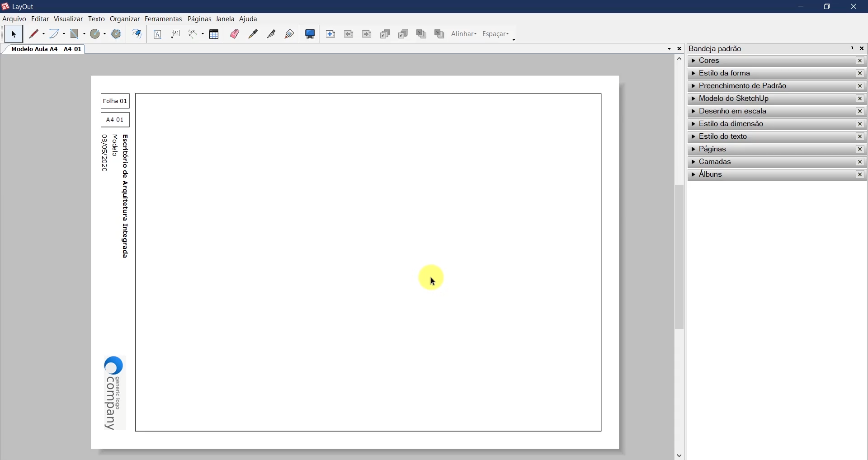Select the Style eyedropper tool
Viewport: 868px width, 460px height.
[254, 34]
